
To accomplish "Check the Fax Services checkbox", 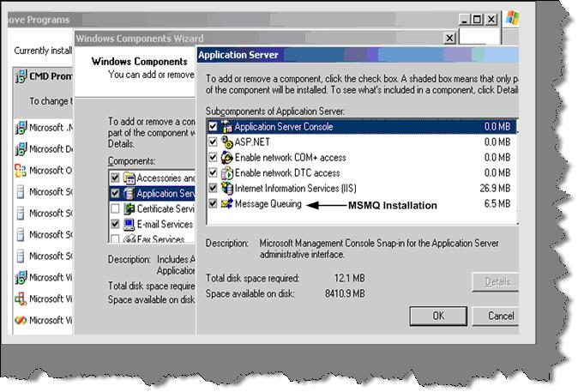I will (x=115, y=238).
